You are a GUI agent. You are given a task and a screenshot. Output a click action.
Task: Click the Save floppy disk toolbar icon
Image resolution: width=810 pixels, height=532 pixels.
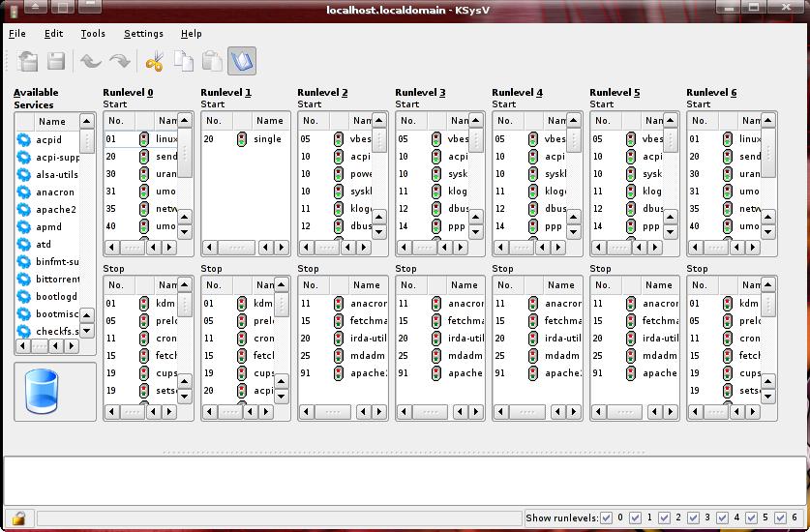pyautogui.click(x=56, y=62)
